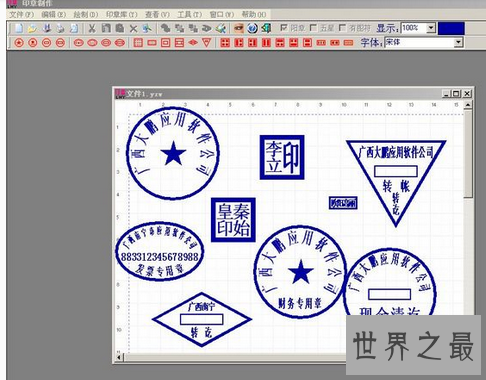
Task: Open the 显示 100% zoom dropdown
Action: [431, 28]
